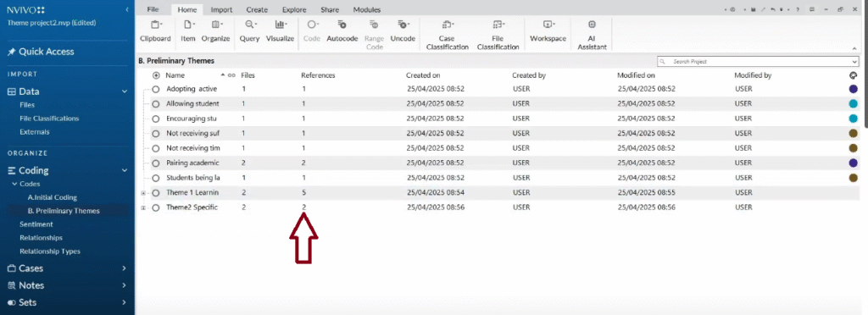868x315 pixels.
Task: Click the code circle icon for Pairing academic
Action: pos(156,163)
